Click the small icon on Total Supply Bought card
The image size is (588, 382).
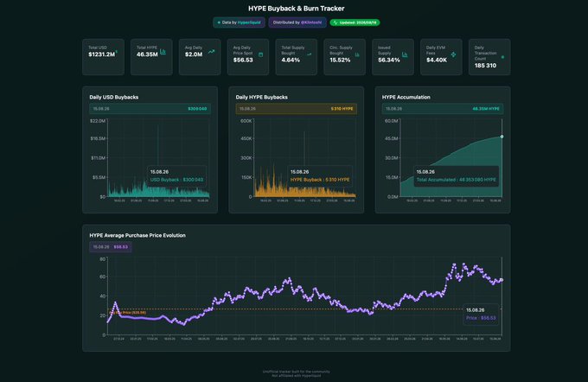coord(310,54)
